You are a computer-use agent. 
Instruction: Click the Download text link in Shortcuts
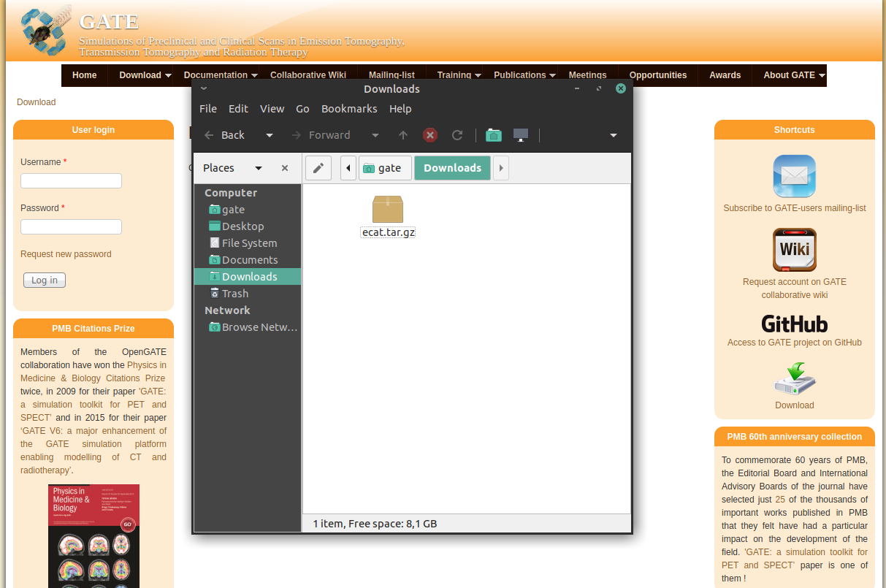coord(795,405)
